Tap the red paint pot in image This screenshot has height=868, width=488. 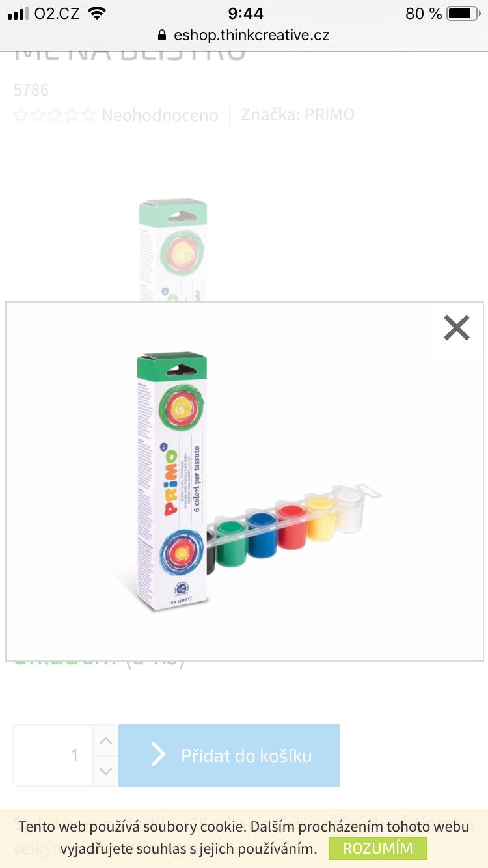292,526
